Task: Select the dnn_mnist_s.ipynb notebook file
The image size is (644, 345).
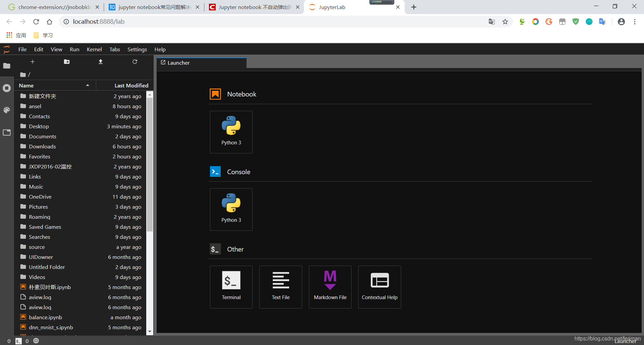Action: click(80, 327)
